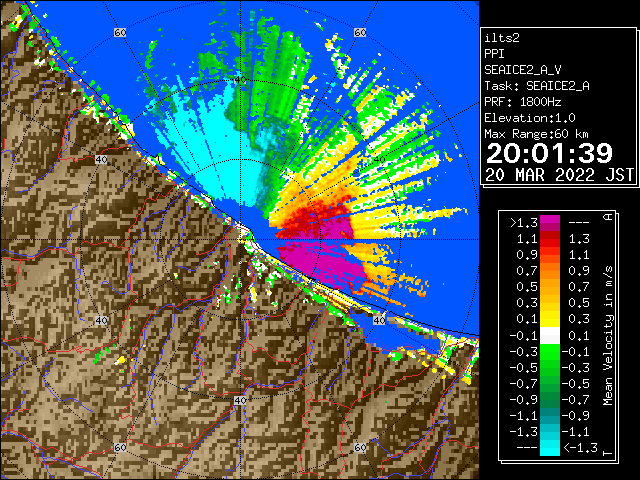Click the 'SEAICE2_A_V' product name
The image size is (640, 480).
click(523, 70)
